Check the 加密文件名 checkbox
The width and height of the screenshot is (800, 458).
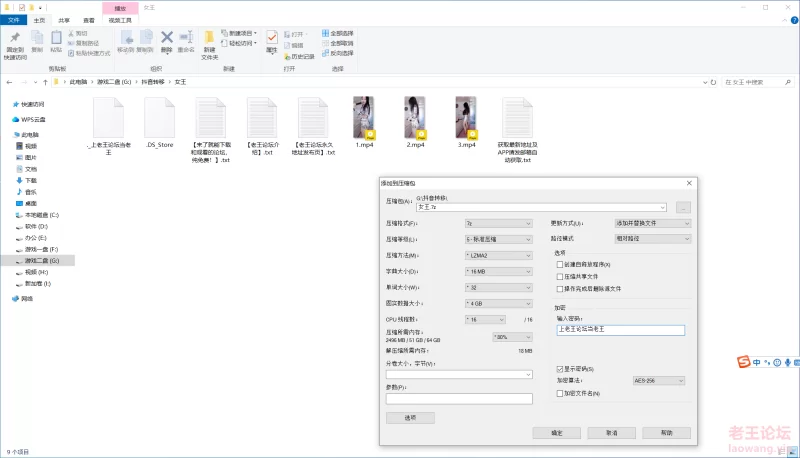(x=560, y=393)
